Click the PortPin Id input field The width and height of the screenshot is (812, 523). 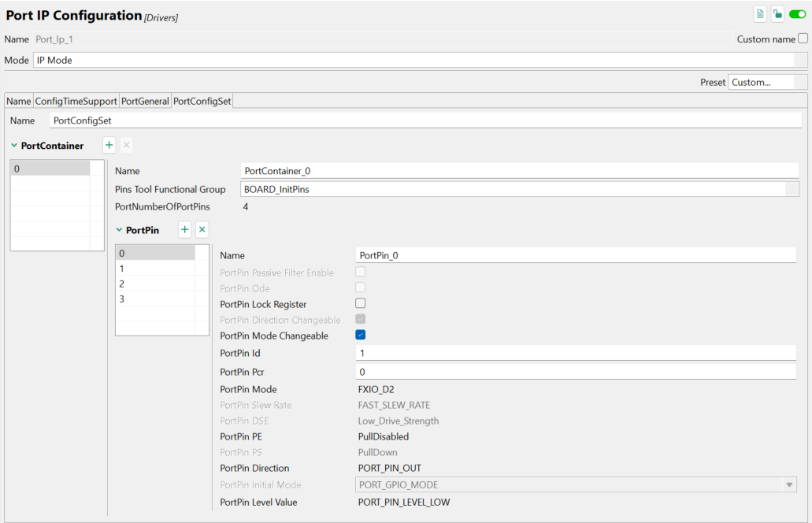(x=577, y=354)
